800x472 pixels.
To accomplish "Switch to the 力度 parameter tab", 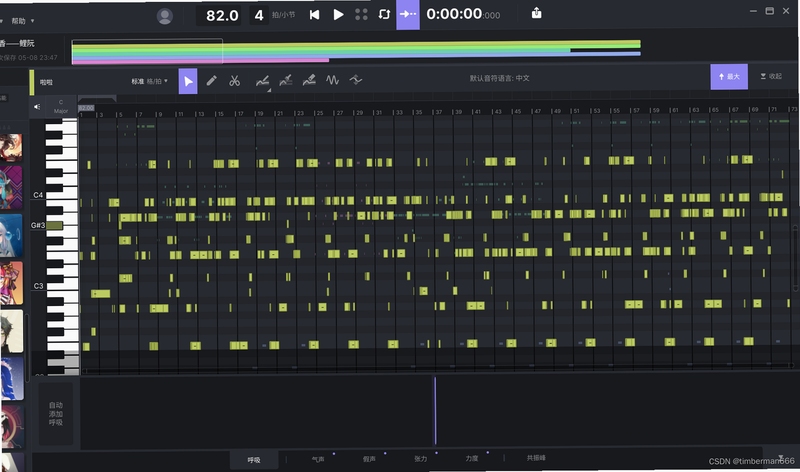I will click(x=472, y=458).
